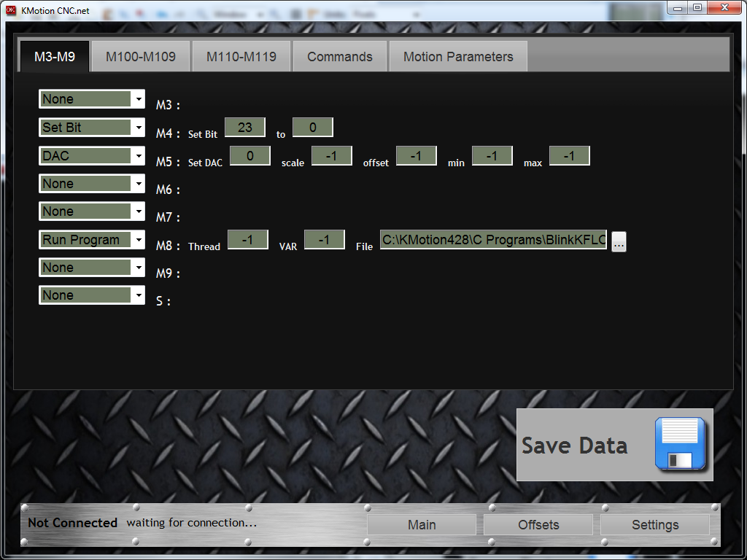This screenshot has height=560, width=747.
Task: Click the M5 max value field
Action: (569, 156)
